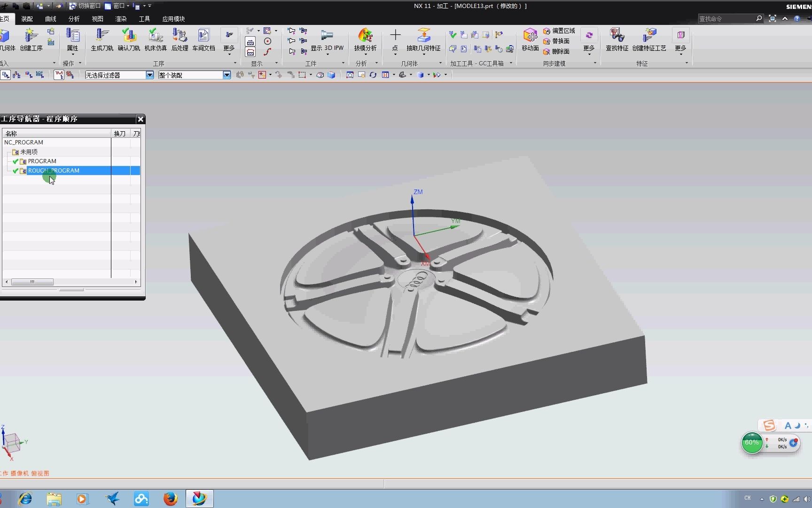Viewport: 812px width, 508px height.
Task: Open the Window (窗口) dropdown in title bar
Action: (117, 6)
